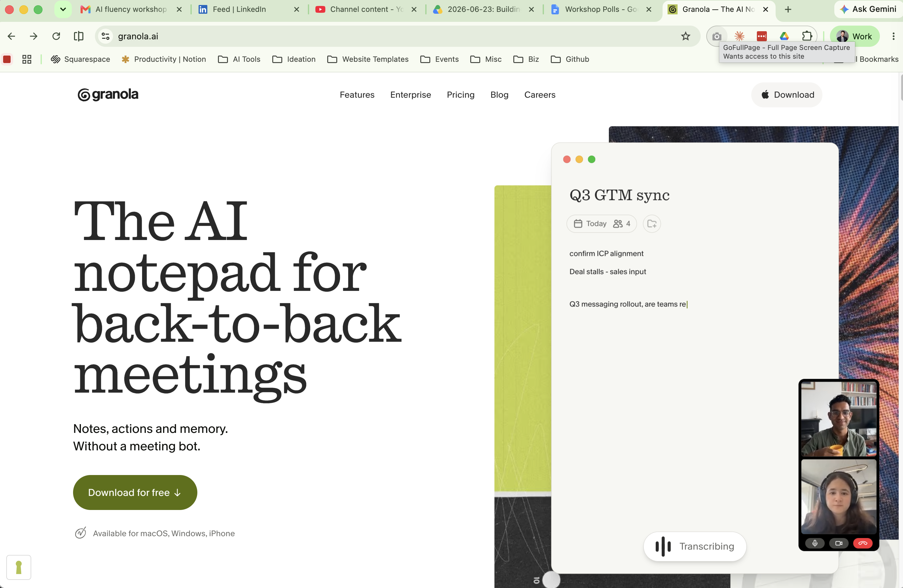Click the red square bookmark icon
The image size is (903, 588).
point(7,59)
